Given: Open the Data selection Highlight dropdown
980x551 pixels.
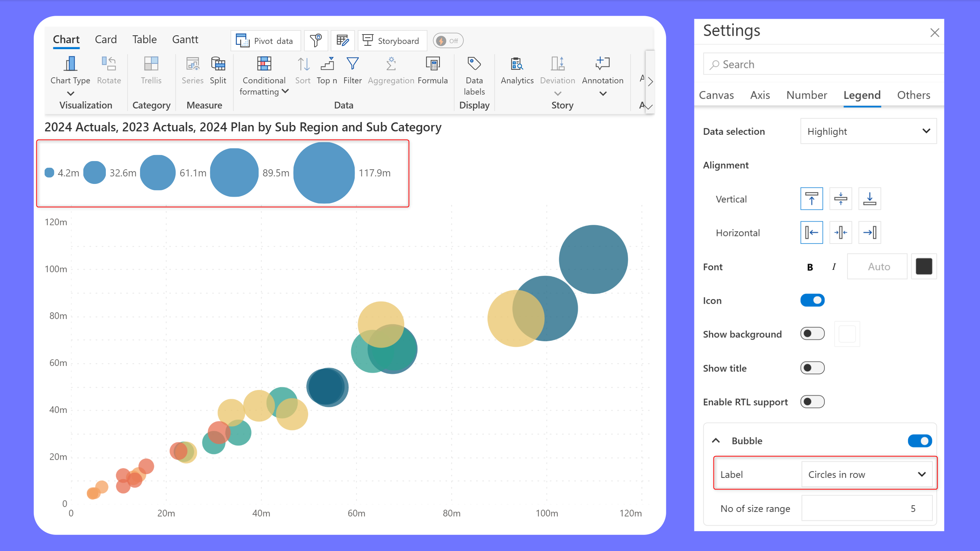Looking at the screenshot, I should [x=868, y=131].
